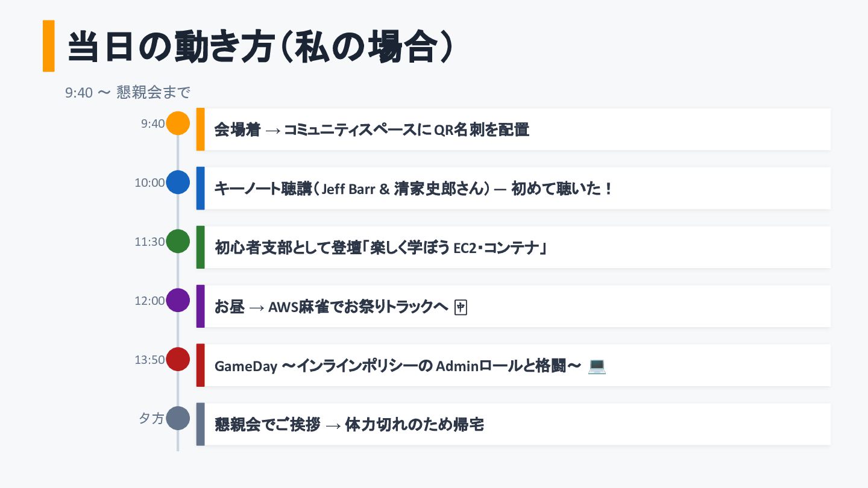Screen dimensions: 868x488
Task: Click the mahjong tile emoji icon
Action: [461, 307]
